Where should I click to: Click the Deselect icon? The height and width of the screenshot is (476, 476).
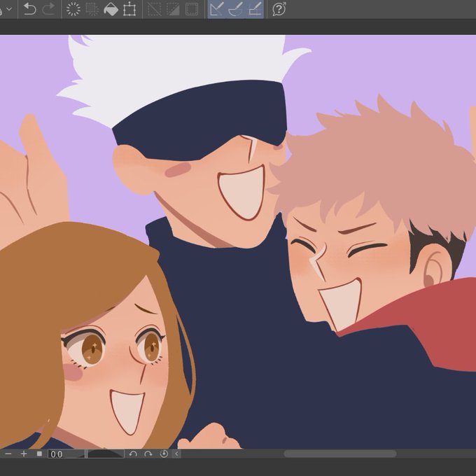click(154, 9)
